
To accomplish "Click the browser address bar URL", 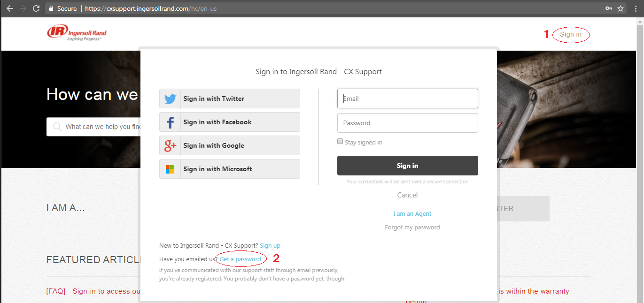I will point(150,8).
